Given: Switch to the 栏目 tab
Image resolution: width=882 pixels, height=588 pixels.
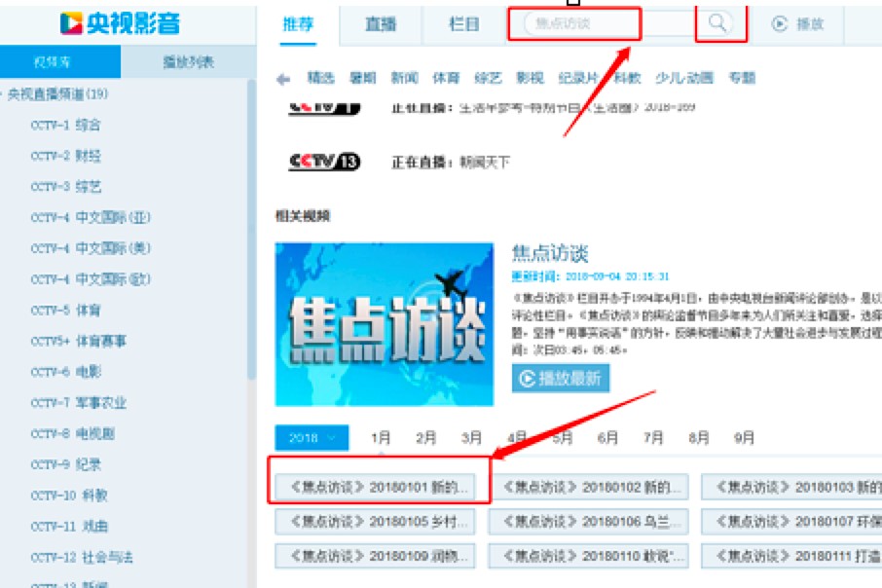Looking at the screenshot, I should pyautogui.click(x=463, y=24).
